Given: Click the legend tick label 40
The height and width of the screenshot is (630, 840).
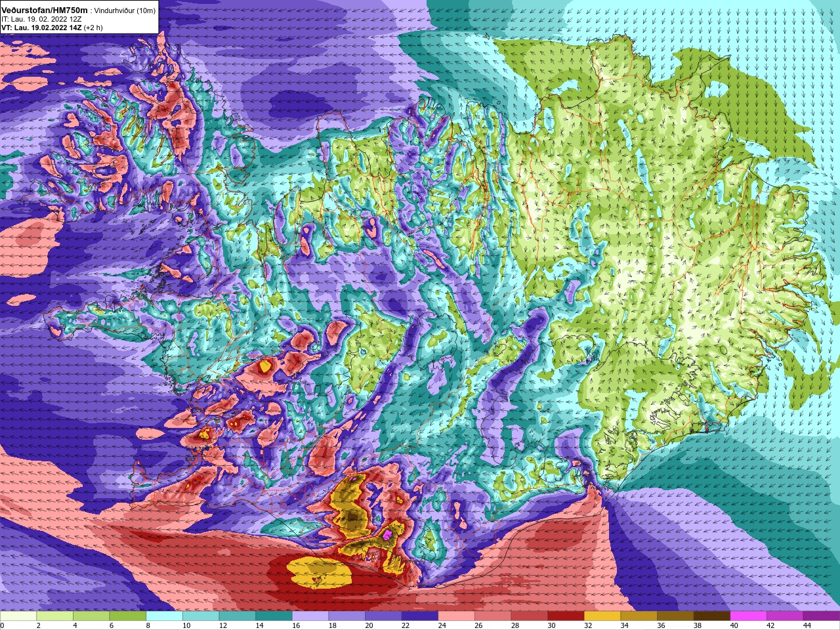Looking at the screenshot, I should [734, 625].
